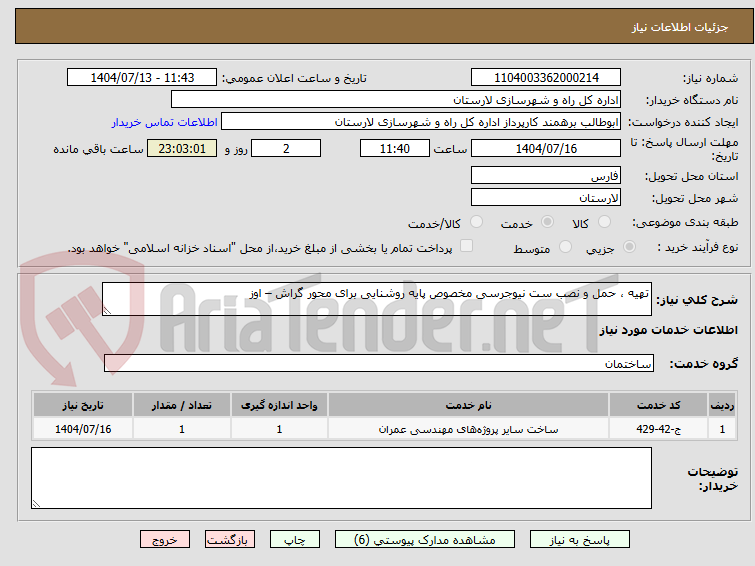Click the جزئیات اطلاعات نیاز header title
Image resolution: width=755 pixels, height=566 pixels.
680,27
